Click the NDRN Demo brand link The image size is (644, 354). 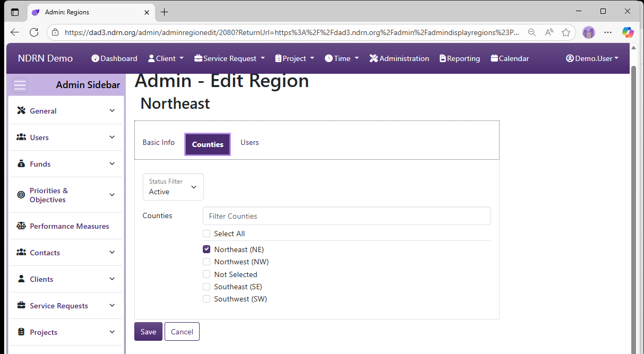[x=45, y=58]
